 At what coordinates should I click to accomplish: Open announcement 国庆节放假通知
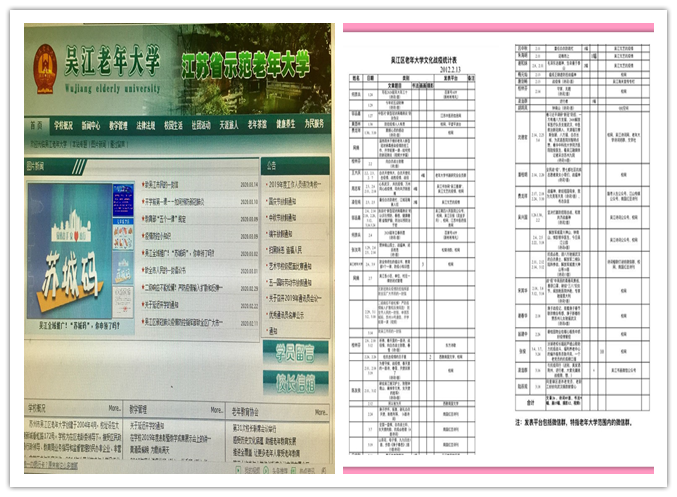coord(282,201)
